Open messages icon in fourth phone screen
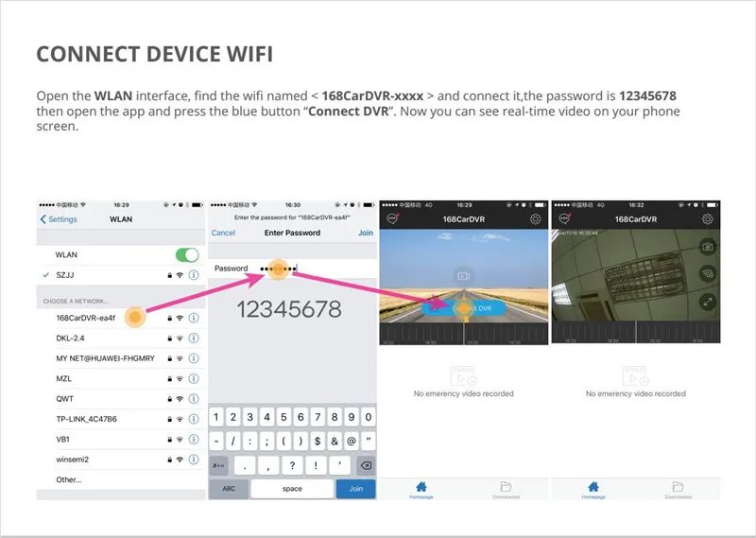The image size is (756, 538). click(564, 219)
